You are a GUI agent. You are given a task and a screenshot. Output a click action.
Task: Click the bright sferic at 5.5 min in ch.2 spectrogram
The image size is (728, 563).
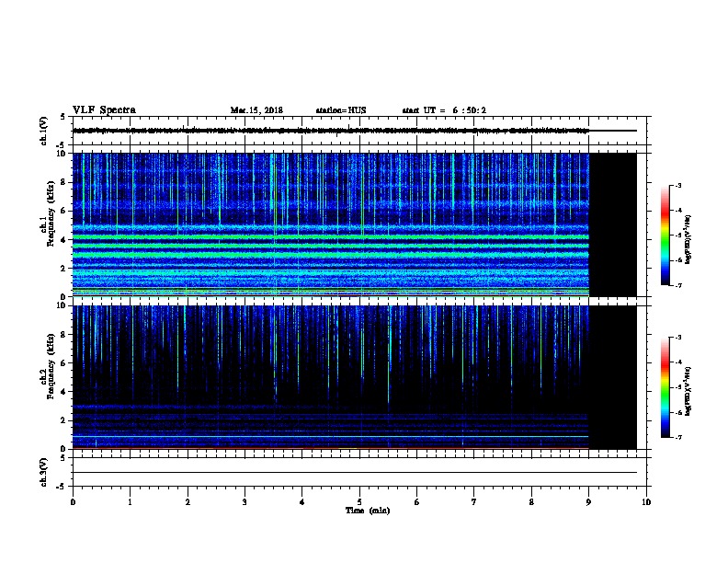click(x=389, y=355)
